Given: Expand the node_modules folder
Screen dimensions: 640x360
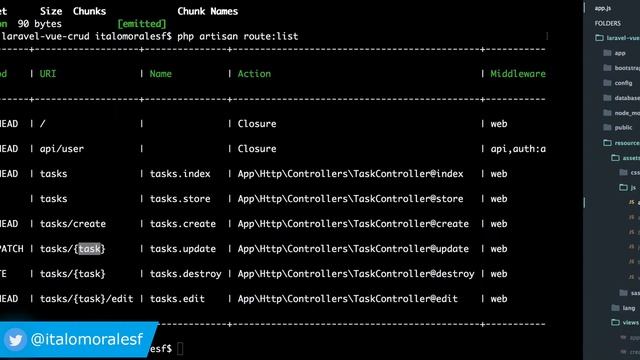Looking at the screenshot, I should point(621,113).
